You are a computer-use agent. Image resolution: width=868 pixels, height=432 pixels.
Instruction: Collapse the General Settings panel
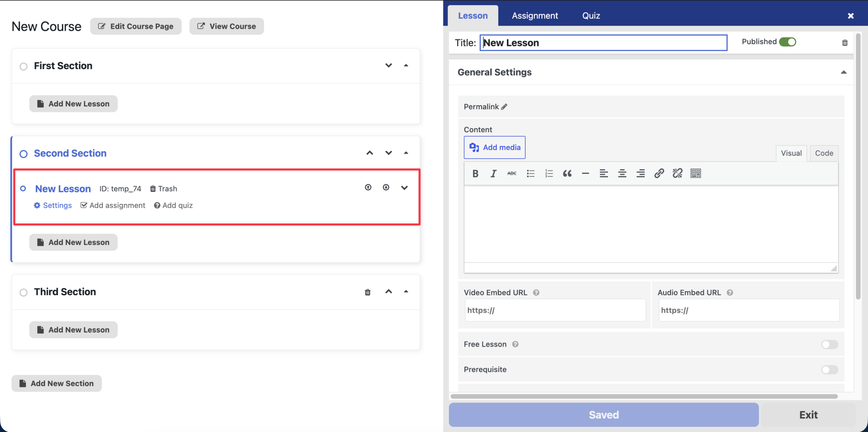click(x=844, y=72)
